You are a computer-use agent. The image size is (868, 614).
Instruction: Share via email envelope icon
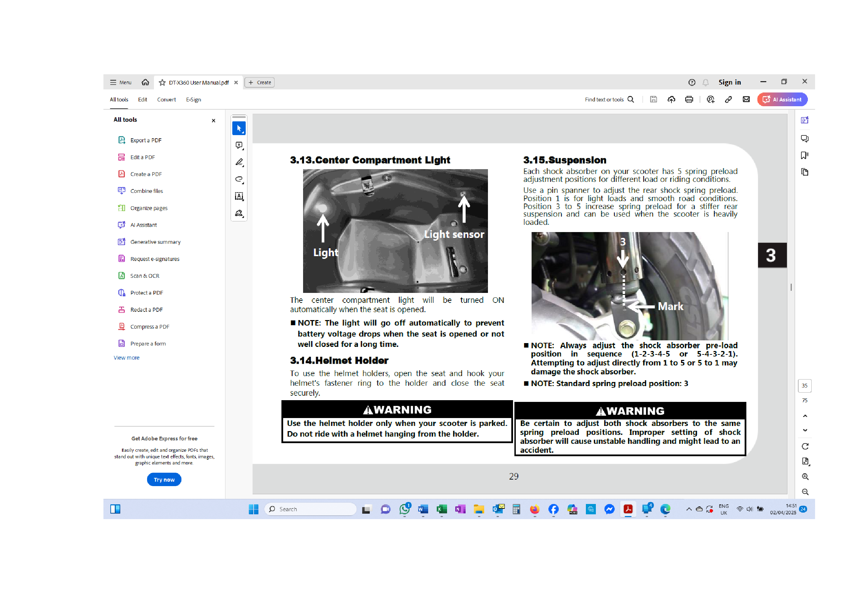click(746, 99)
